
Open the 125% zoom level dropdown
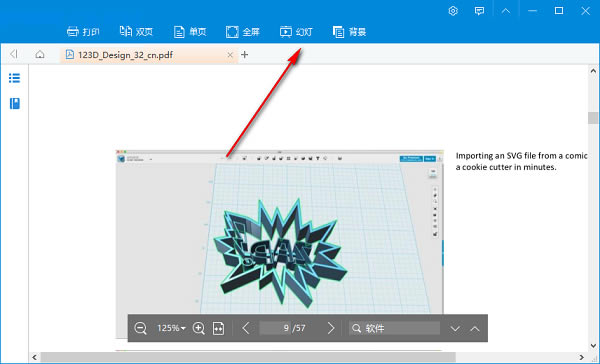(x=171, y=328)
